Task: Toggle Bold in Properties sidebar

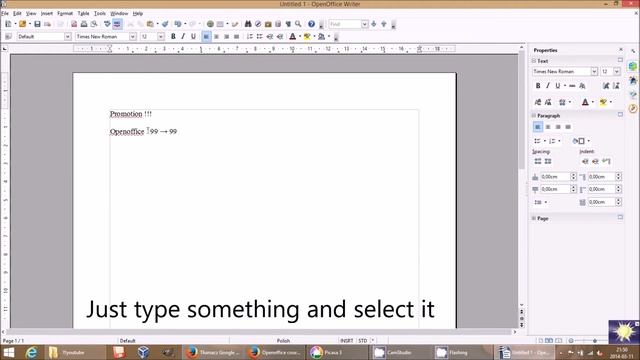Action: coord(538,86)
